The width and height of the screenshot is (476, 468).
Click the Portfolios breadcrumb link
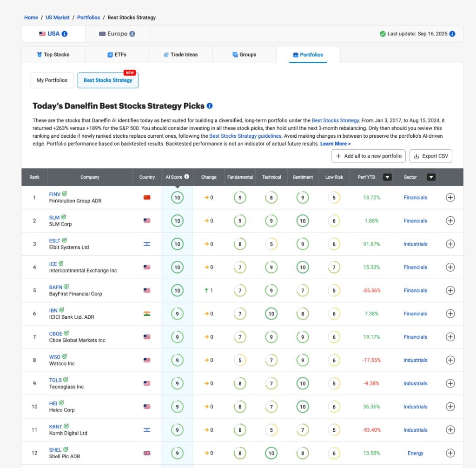88,18
